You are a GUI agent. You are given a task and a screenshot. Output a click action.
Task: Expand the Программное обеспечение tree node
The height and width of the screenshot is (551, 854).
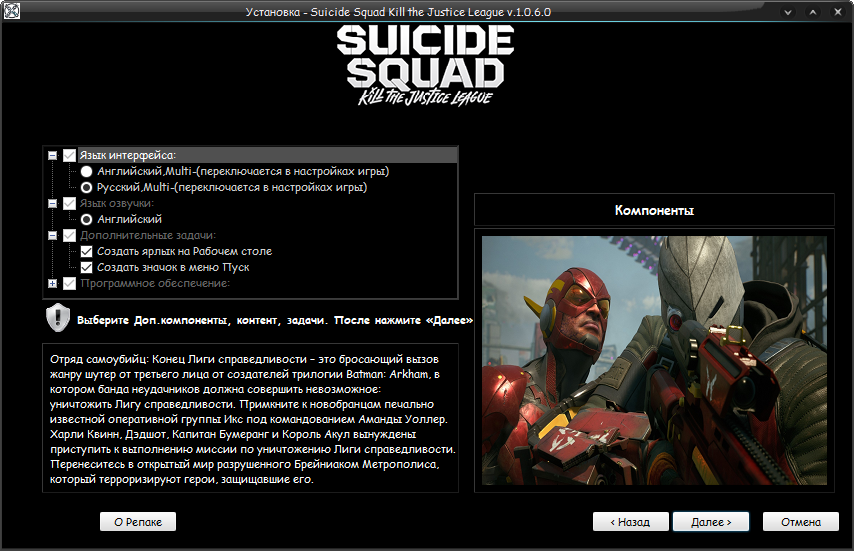click(x=52, y=283)
